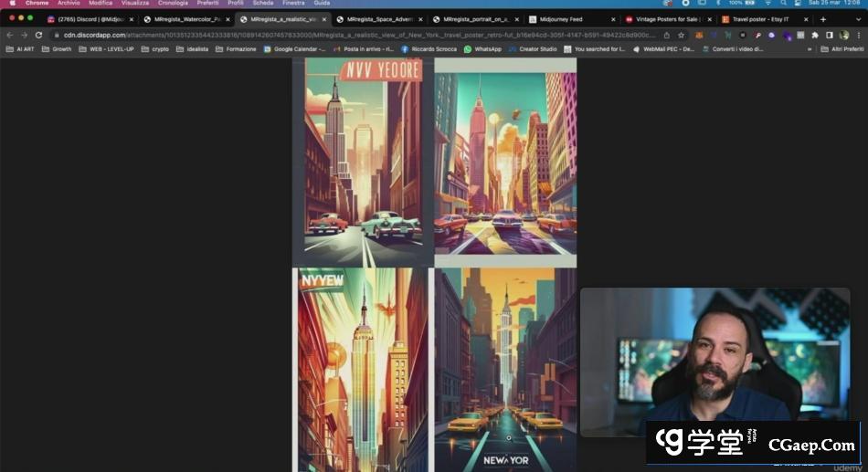
Task: Open a new browser tab
Action: (x=823, y=19)
